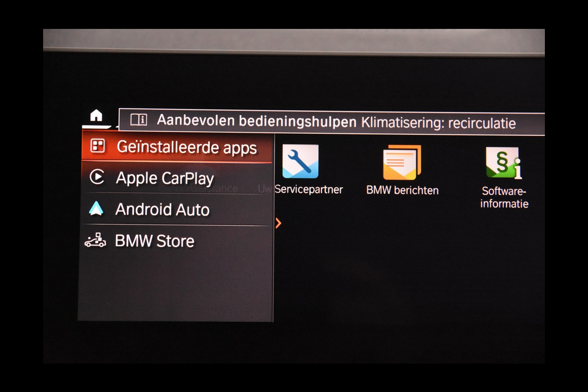Select Apple CarPlay from the menu
This screenshot has height=392, width=588.
pos(165,178)
